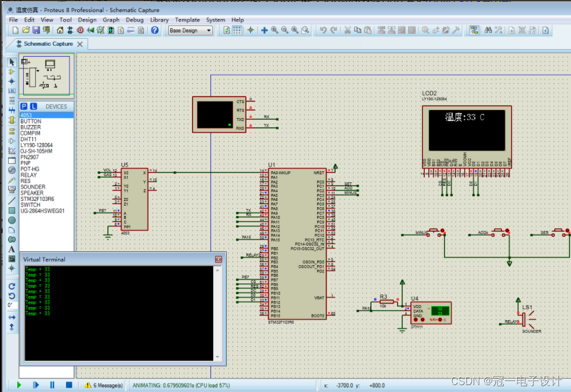Screen dimensions: 571x392
Task: Undo the last change
Action: pyautogui.click(x=323, y=30)
